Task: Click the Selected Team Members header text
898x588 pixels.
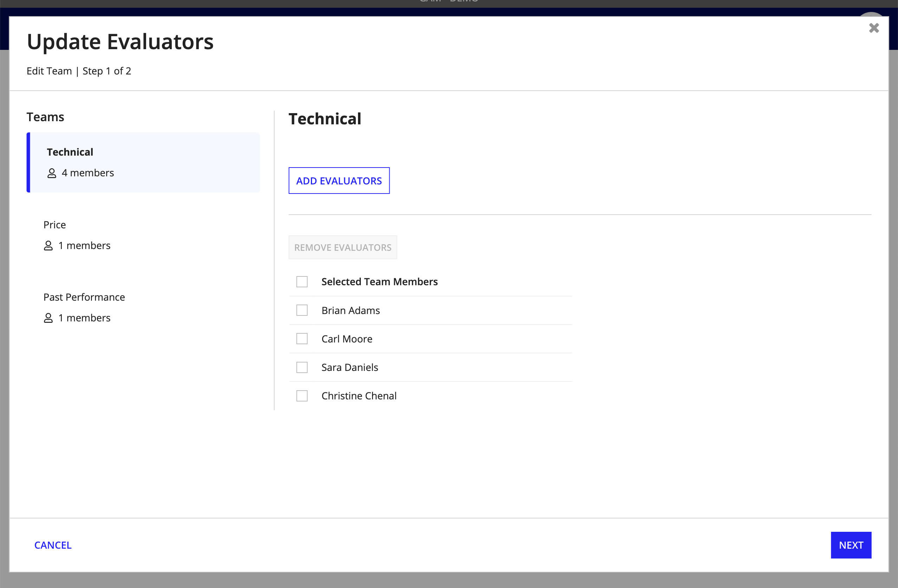Action: click(x=379, y=282)
